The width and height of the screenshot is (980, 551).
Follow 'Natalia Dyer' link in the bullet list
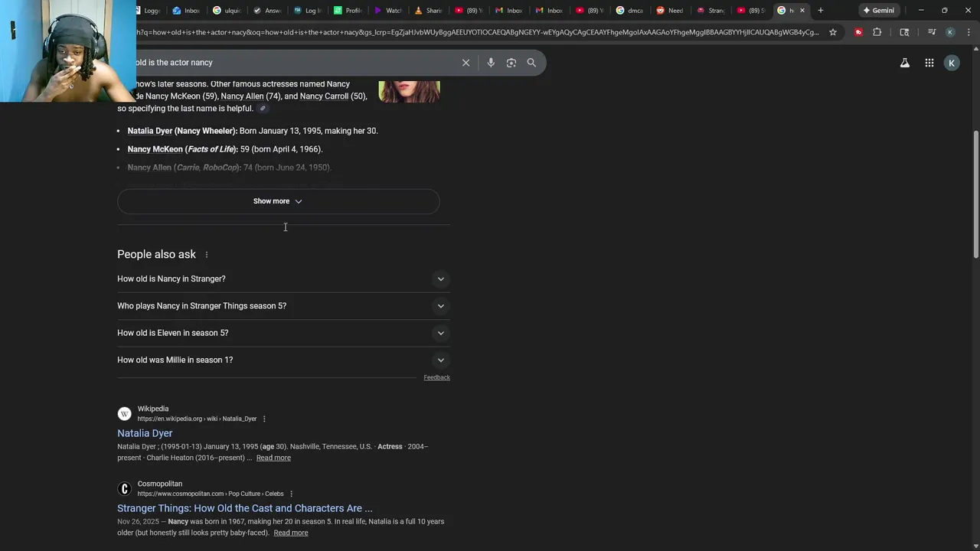coord(150,131)
